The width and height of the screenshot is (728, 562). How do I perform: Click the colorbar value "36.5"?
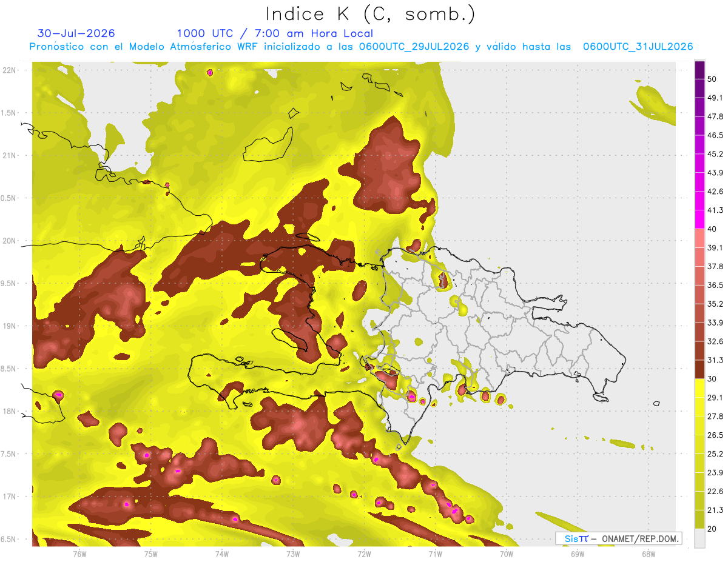pyautogui.click(x=715, y=286)
